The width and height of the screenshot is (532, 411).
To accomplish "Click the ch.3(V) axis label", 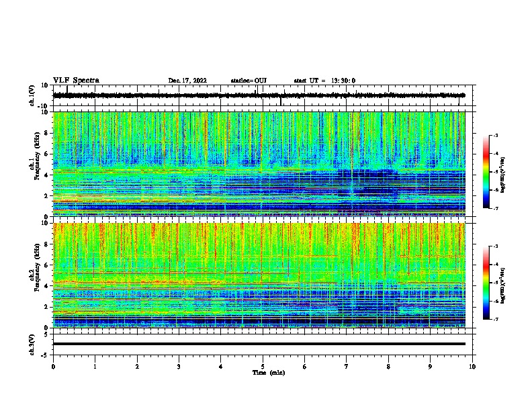I will point(32,345).
